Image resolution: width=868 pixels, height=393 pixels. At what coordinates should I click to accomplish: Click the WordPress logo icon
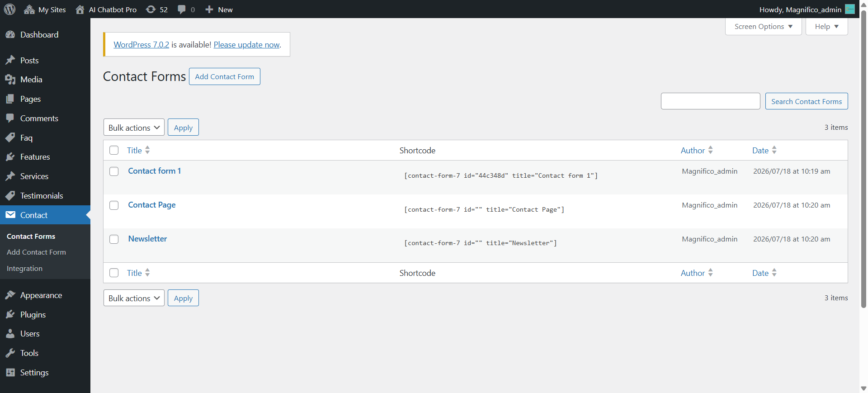(9, 9)
